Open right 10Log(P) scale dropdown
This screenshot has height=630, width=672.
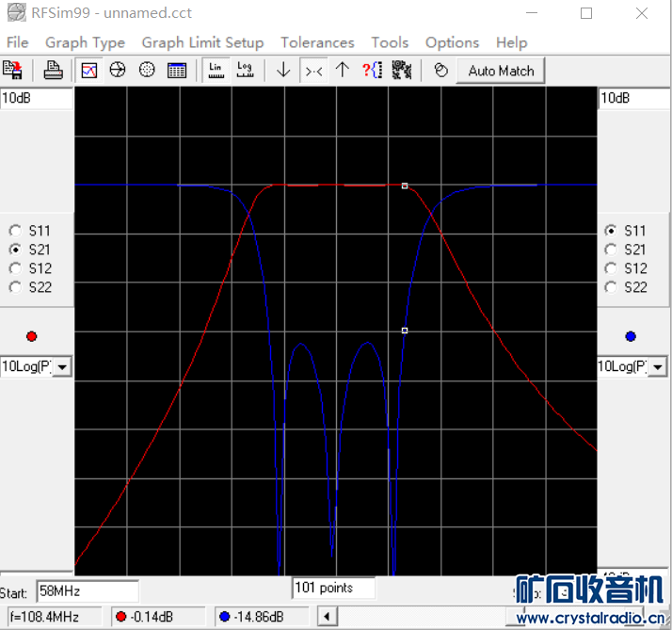click(x=657, y=367)
